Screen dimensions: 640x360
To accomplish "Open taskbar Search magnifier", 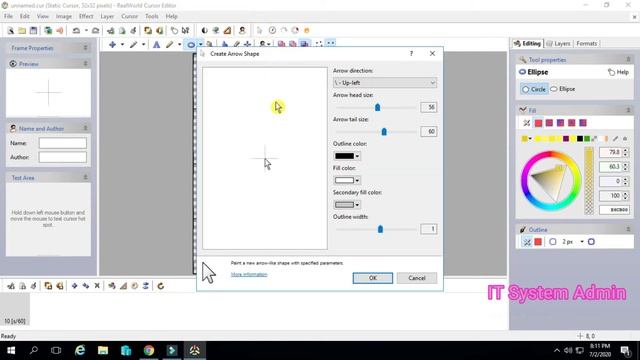I will (x=34, y=350).
